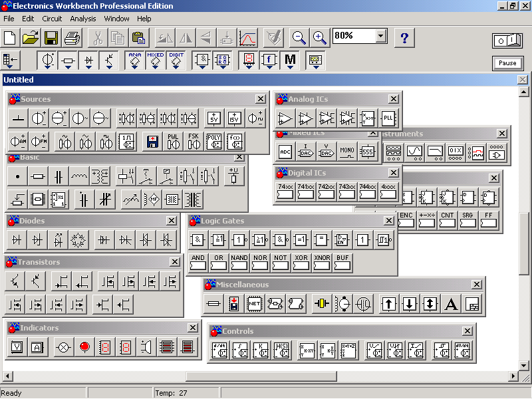Image resolution: width=532 pixels, height=399 pixels.
Task: Select the text box A tool
Action: pyautogui.click(x=451, y=304)
